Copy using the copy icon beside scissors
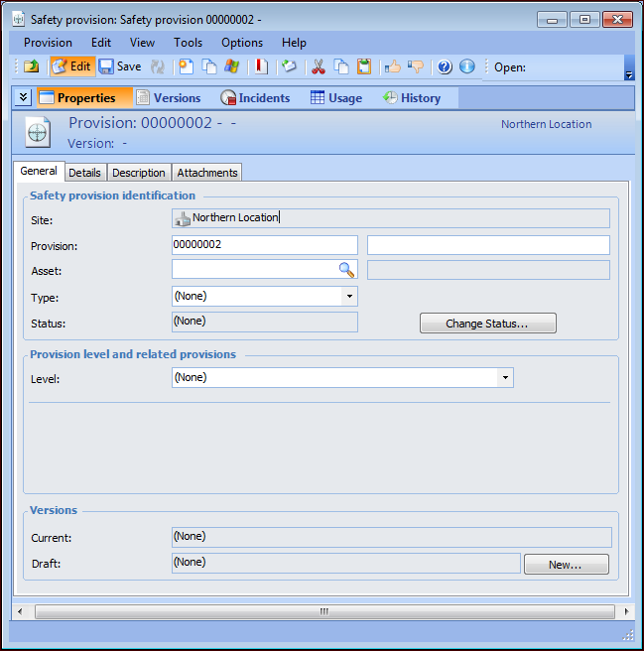 (x=341, y=66)
